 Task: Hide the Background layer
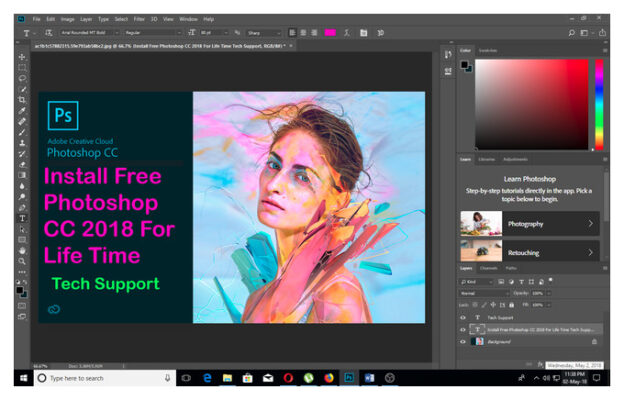(x=463, y=341)
